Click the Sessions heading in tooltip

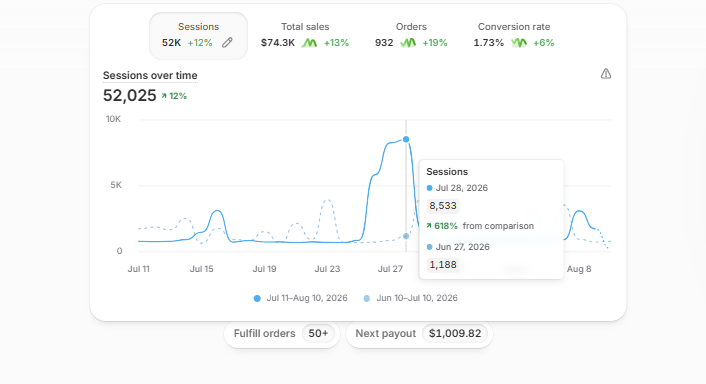coord(447,172)
